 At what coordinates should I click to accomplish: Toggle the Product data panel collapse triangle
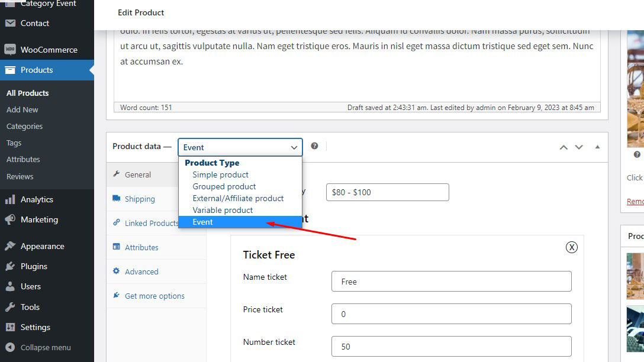pos(597,147)
